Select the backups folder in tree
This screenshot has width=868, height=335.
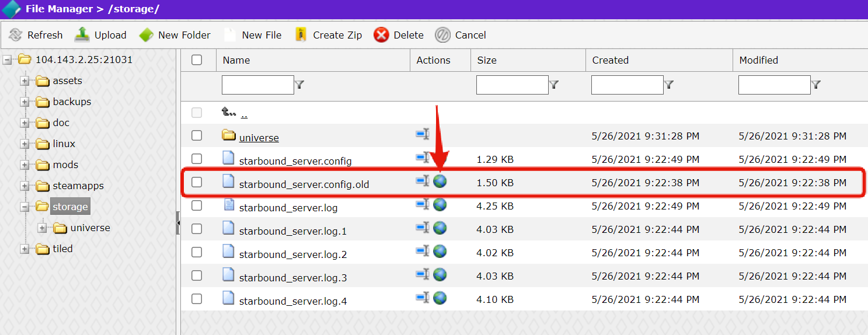[72, 102]
